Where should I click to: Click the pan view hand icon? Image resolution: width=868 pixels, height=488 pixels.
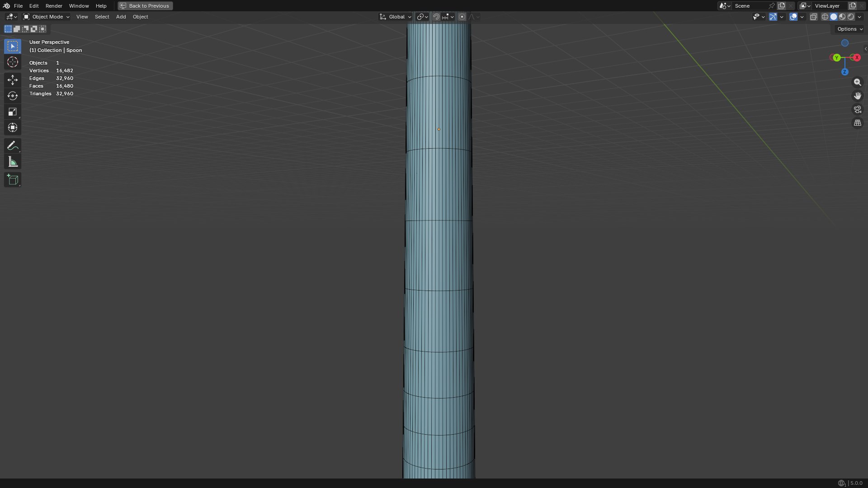(857, 96)
